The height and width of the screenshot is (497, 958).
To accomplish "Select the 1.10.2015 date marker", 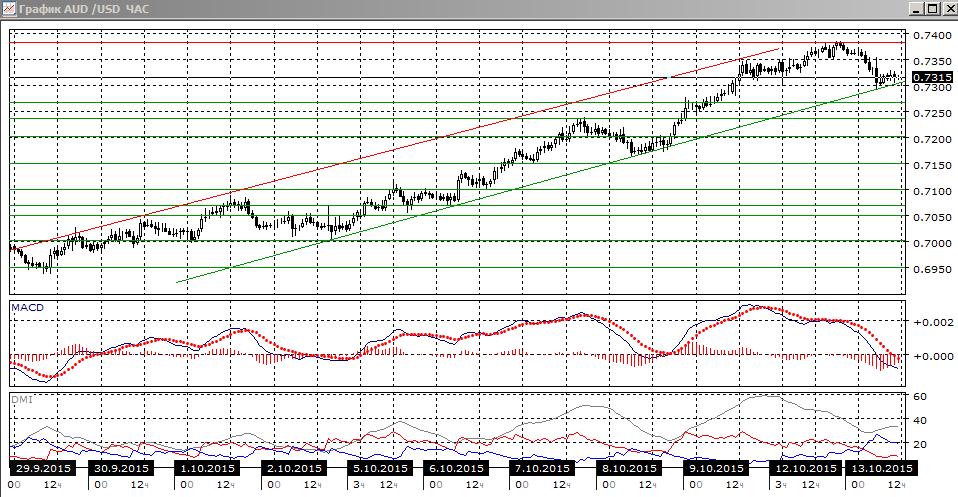I will pyautogui.click(x=207, y=468).
